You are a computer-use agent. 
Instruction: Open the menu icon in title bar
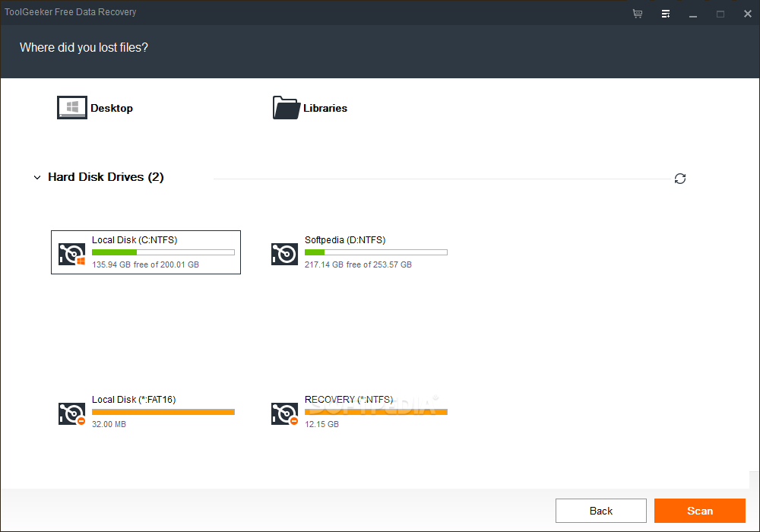[666, 14]
